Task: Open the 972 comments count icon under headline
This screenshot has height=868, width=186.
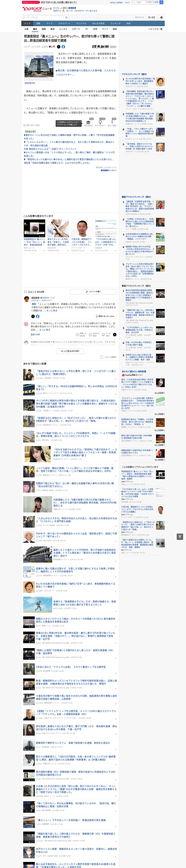Action: point(45,47)
